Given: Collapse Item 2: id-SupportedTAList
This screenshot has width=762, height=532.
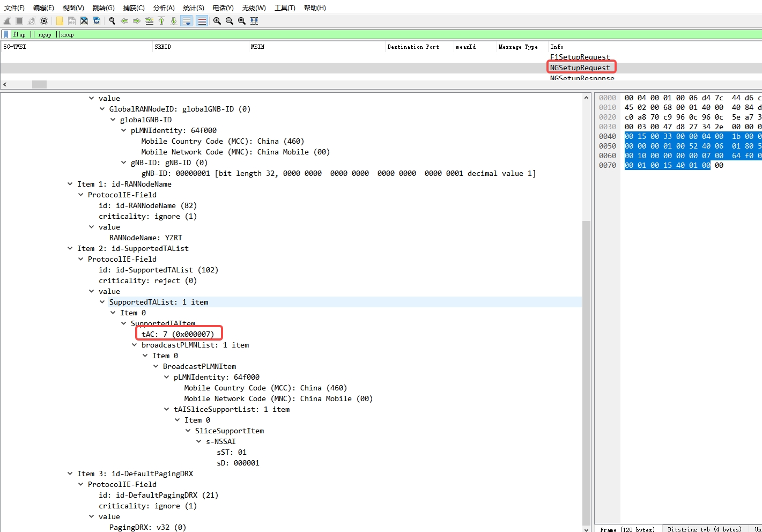Looking at the screenshot, I should click(x=70, y=248).
